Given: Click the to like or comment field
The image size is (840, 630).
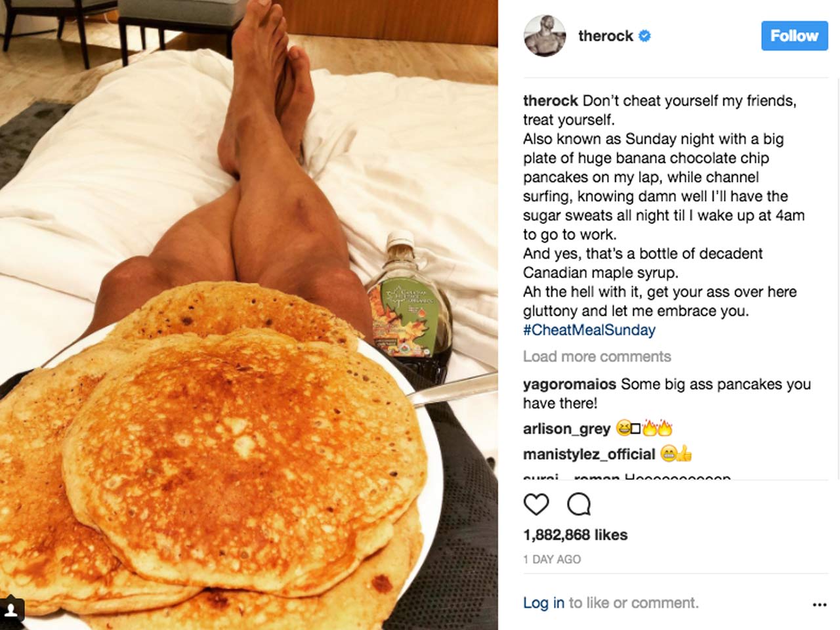Looking at the screenshot, I should [x=633, y=602].
